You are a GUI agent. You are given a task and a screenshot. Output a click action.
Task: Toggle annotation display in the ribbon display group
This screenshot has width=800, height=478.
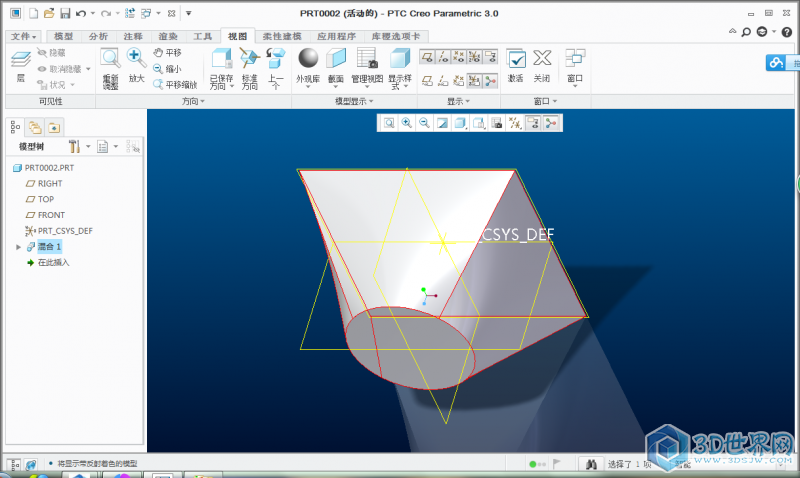(x=490, y=57)
